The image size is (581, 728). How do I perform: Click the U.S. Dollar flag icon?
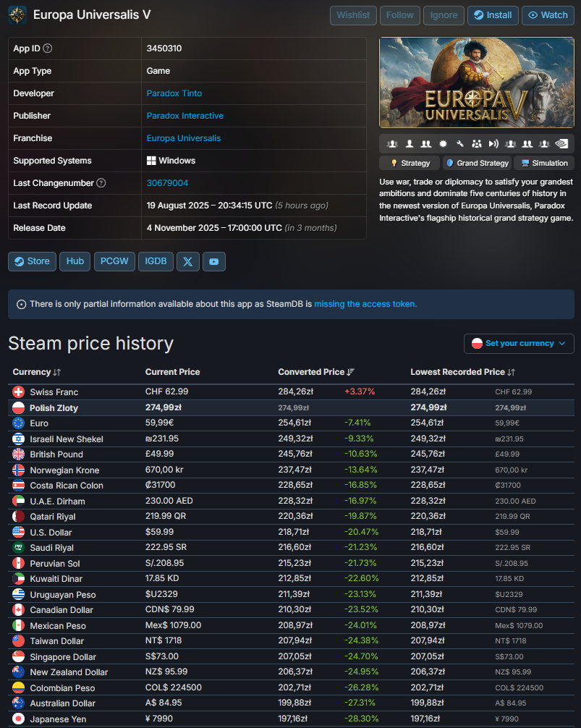[19, 532]
